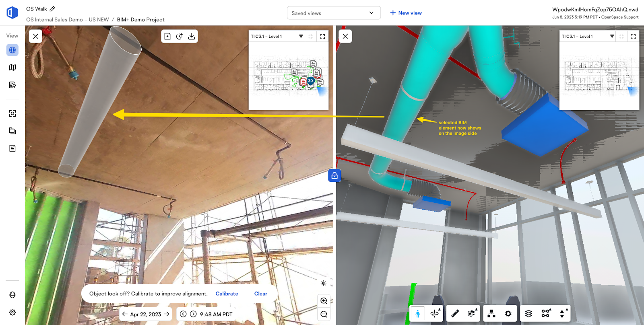Open the help support sidebar icon

click(x=12, y=295)
